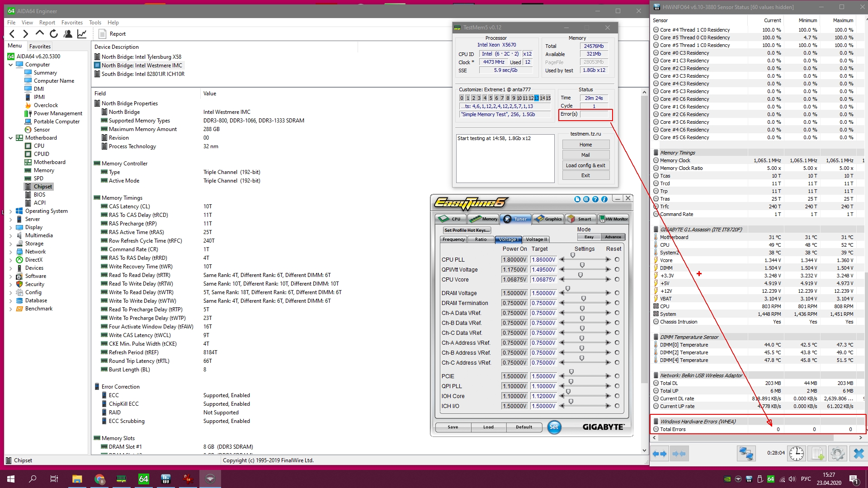Click HWiNFO expand columns arrows icon
The width and height of the screenshot is (868, 488).
660,453
